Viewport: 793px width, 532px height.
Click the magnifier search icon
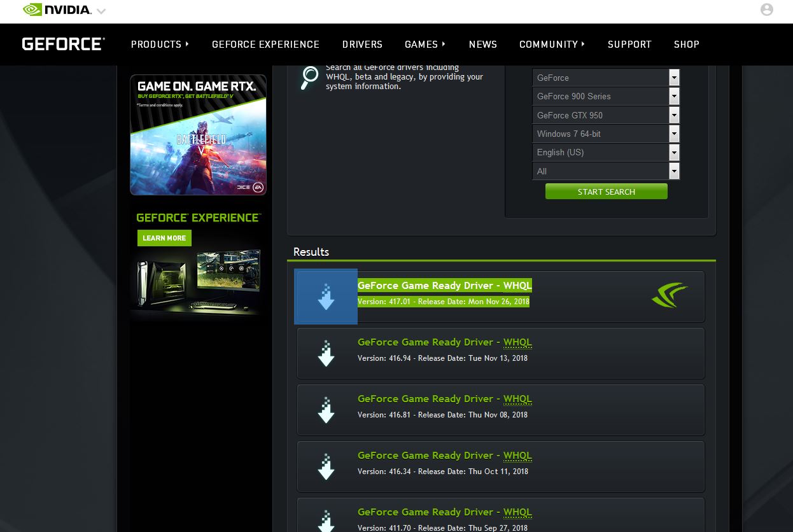tap(309, 78)
